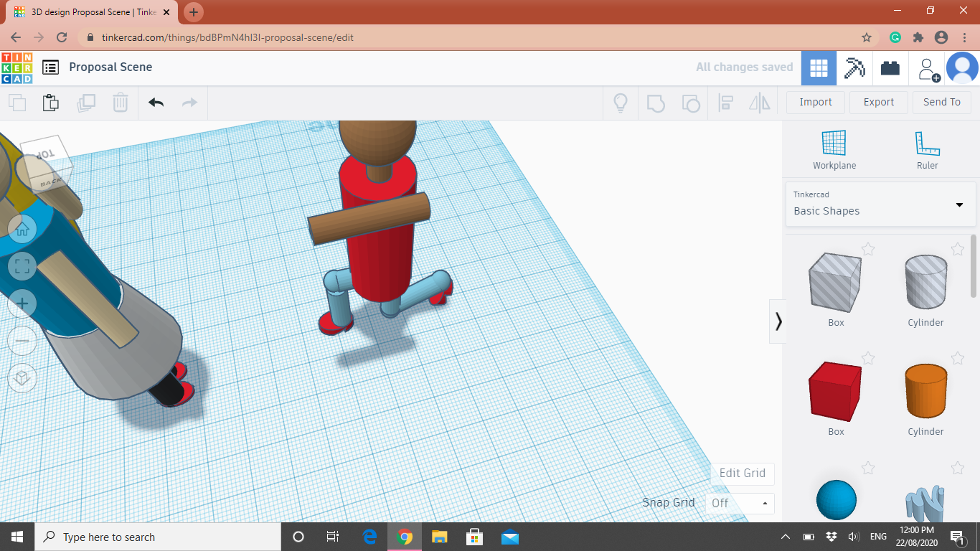Screen dimensions: 980x551
Task: Reset to Home view
Action: 22,229
